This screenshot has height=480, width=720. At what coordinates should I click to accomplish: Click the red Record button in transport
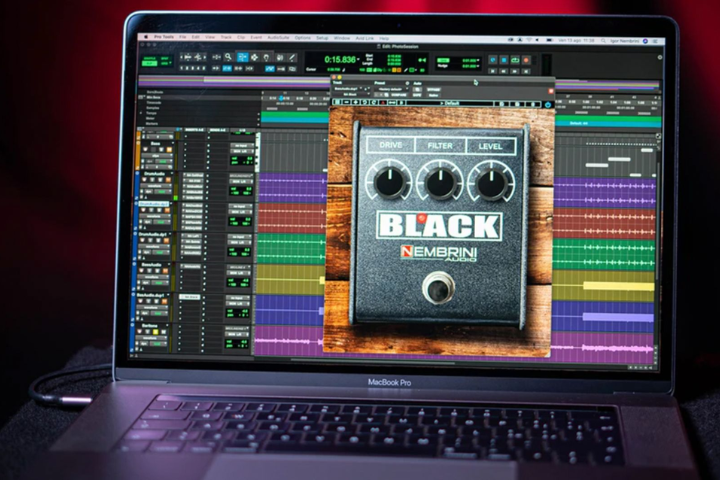click(x=526, y=60)
